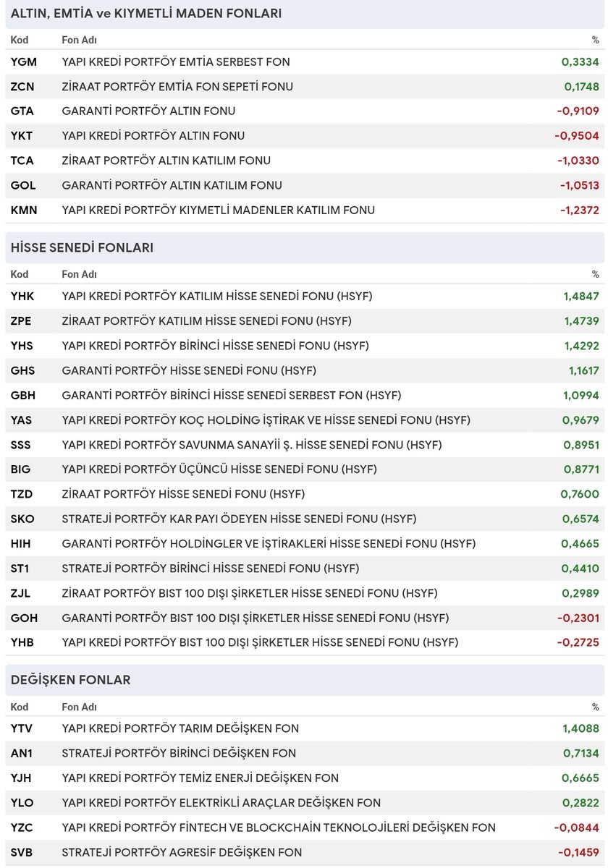608x868 pixels.
Task: Click ST1 fund code
Action: point(20,568)
